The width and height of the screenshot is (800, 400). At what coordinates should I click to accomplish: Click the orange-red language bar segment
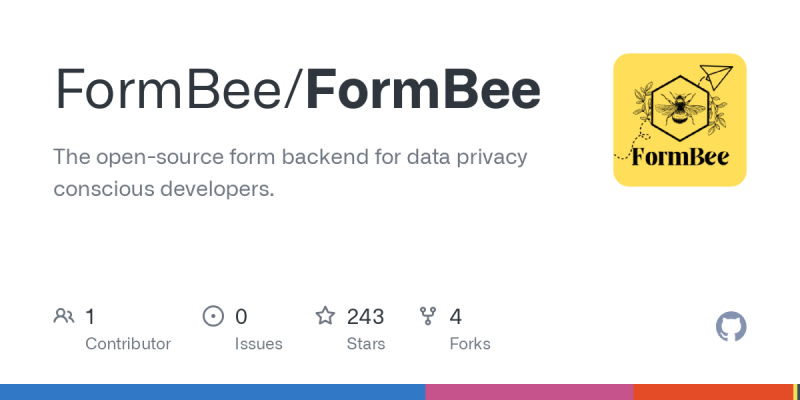click(x=713, y=392)
